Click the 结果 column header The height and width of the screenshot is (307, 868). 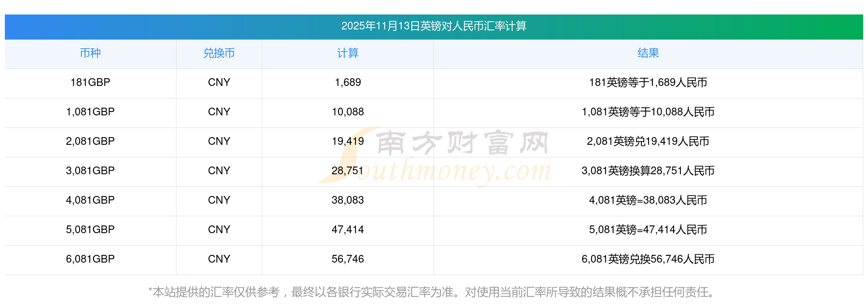point(648,53)
